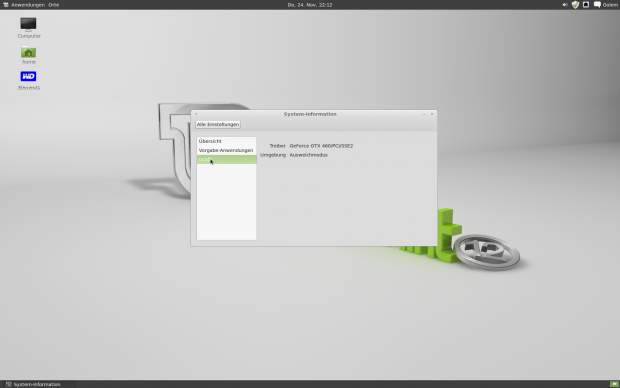Image resolution: width=620 pixels, height=388 pixels.
Task: Open the chat bubble indicator icon
Action: point(597,5)
